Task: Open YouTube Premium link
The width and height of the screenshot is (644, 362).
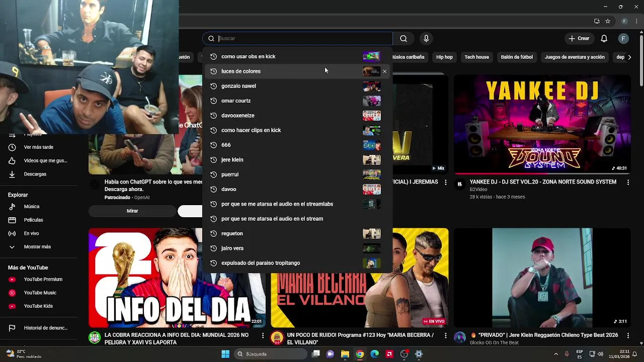Action: tap(39, 280)
